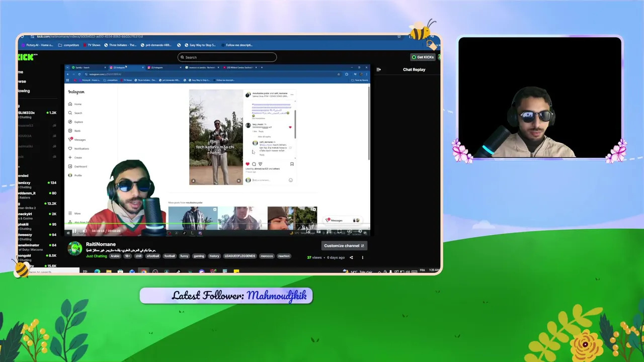The height and width of the screenshot is (362, 644).
Task: Click the RaitiNomane channel avatar
Action: 75,248
